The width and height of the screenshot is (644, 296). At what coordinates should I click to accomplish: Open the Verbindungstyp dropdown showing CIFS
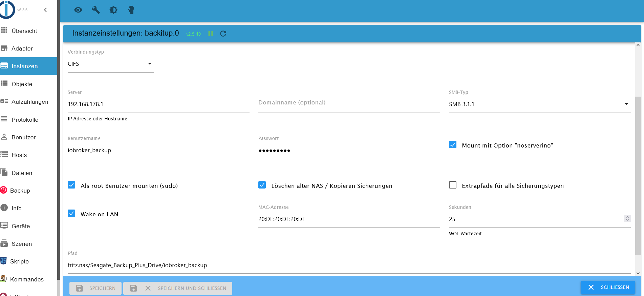tap(111, 64)
